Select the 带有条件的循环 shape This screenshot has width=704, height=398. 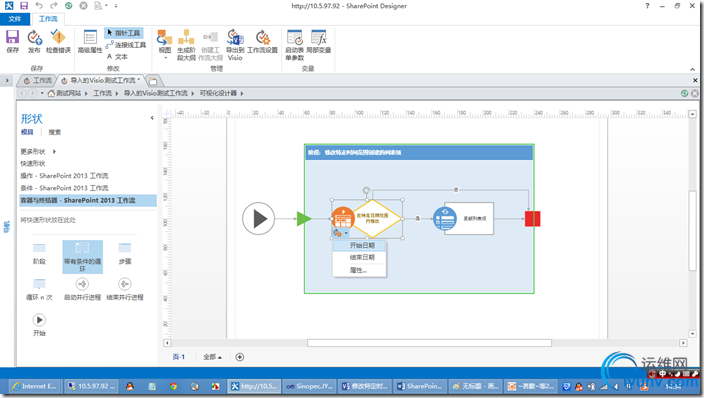tap(83, 257)
